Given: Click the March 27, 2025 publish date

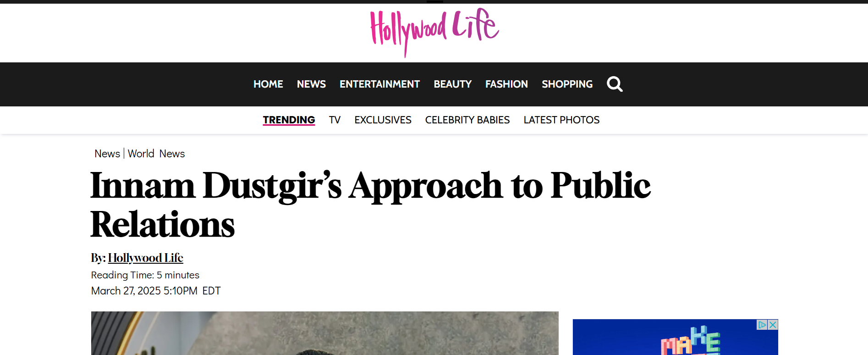Looking at the screenshot, I should click(x=156, y=291).
